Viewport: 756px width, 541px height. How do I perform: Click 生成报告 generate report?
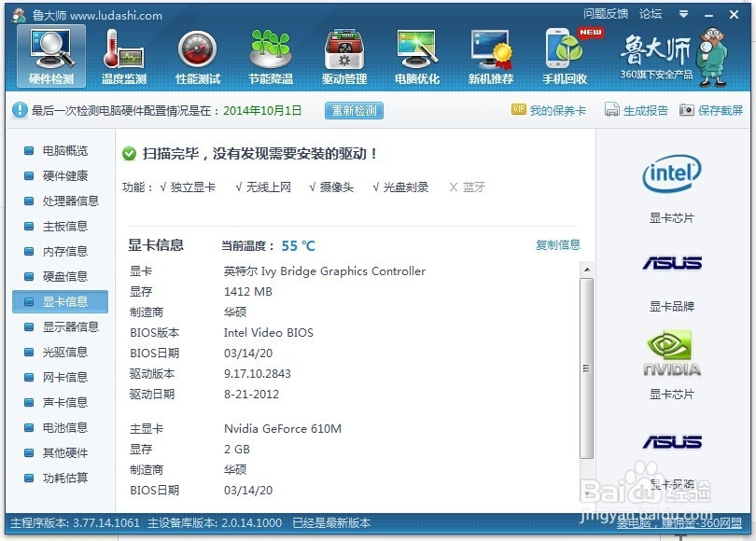[637, 110]
